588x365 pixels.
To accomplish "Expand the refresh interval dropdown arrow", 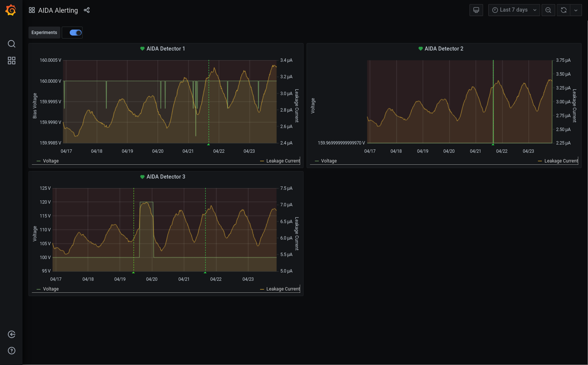I will [576, 10].
